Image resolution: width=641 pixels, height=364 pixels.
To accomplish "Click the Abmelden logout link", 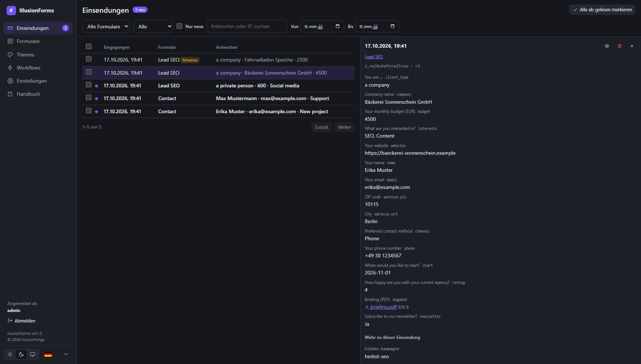I will (21, 321).
